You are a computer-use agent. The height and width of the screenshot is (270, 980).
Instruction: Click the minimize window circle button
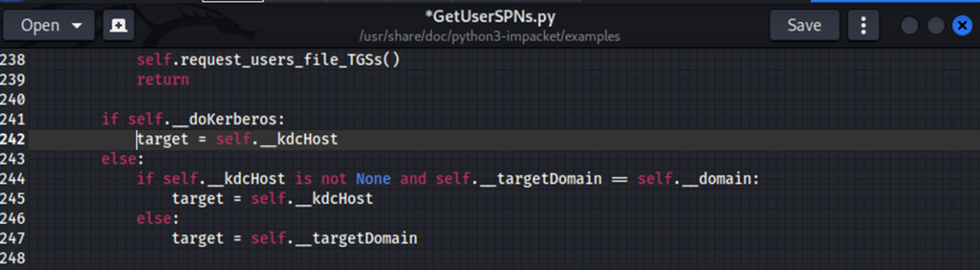tap(909, 26)
